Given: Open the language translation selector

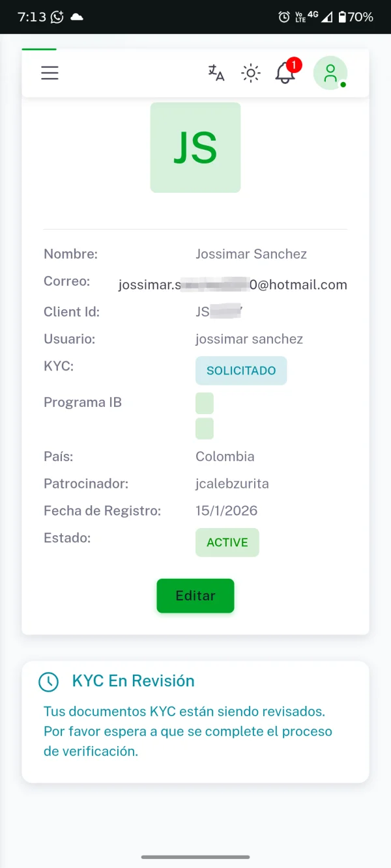Looking at the screenshot, I should click(216, 73).
